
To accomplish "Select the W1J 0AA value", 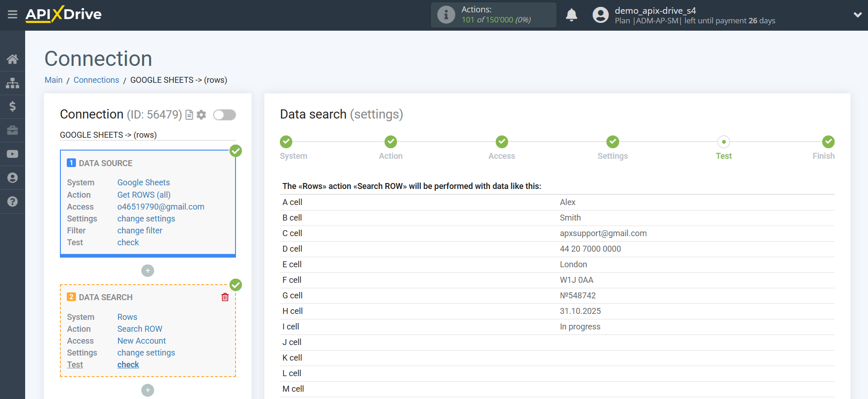I will click(x=577, y=280).
